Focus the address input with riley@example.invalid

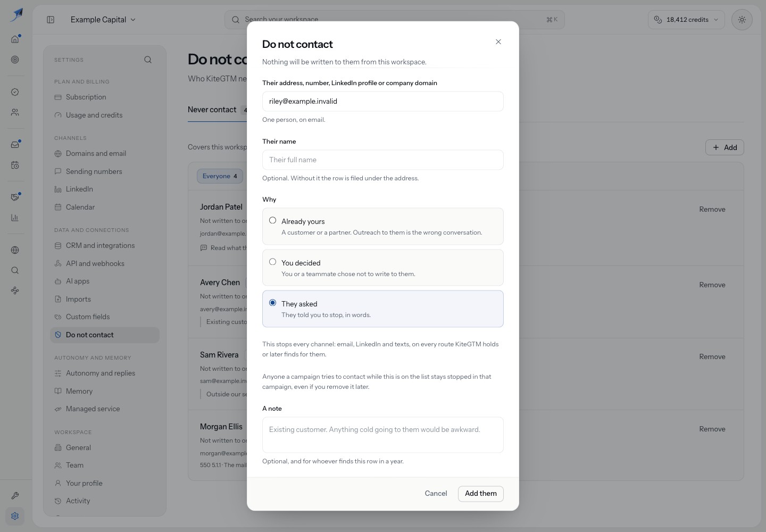click(x=383, y=101)
